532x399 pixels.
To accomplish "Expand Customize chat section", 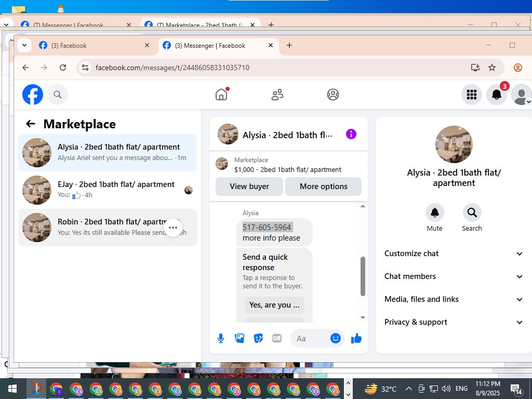I will [x=454, y=254].
